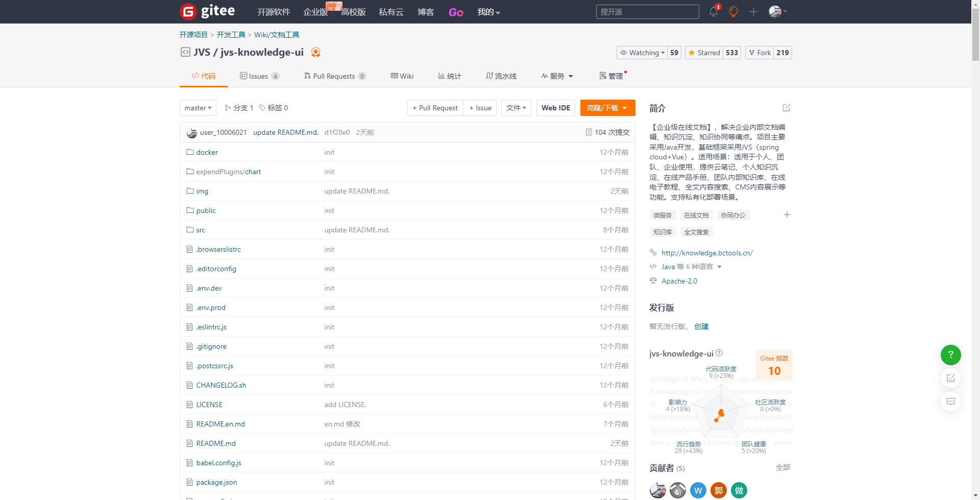Expand the 服务 tab dropdown
The width and height of the screenshot is (980, 500).
[x=557, y=76]
